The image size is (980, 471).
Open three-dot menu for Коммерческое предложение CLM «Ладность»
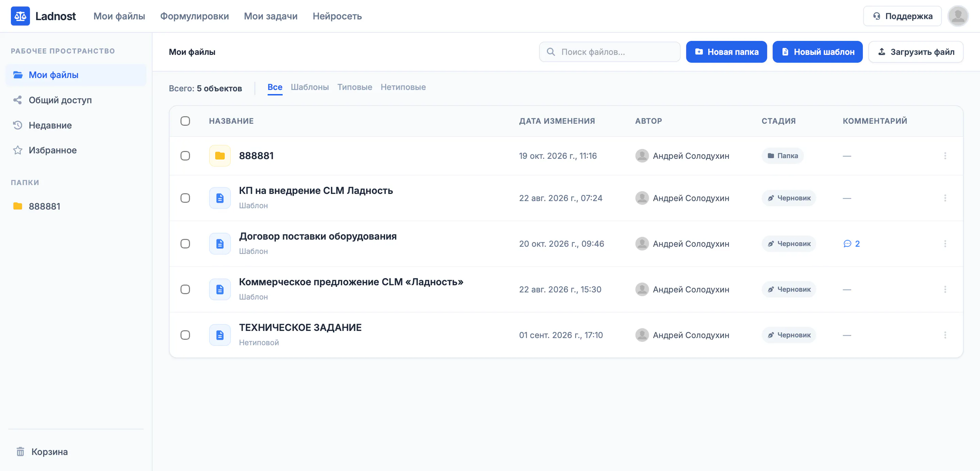(x=945, y=289)
